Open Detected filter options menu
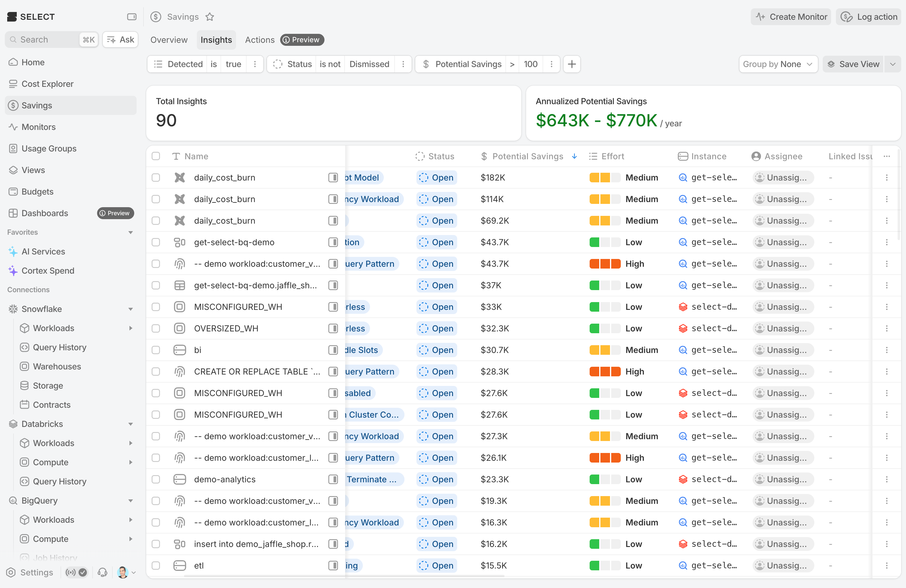This screenshot has width=906, height=588. click(x=255, y=64)
